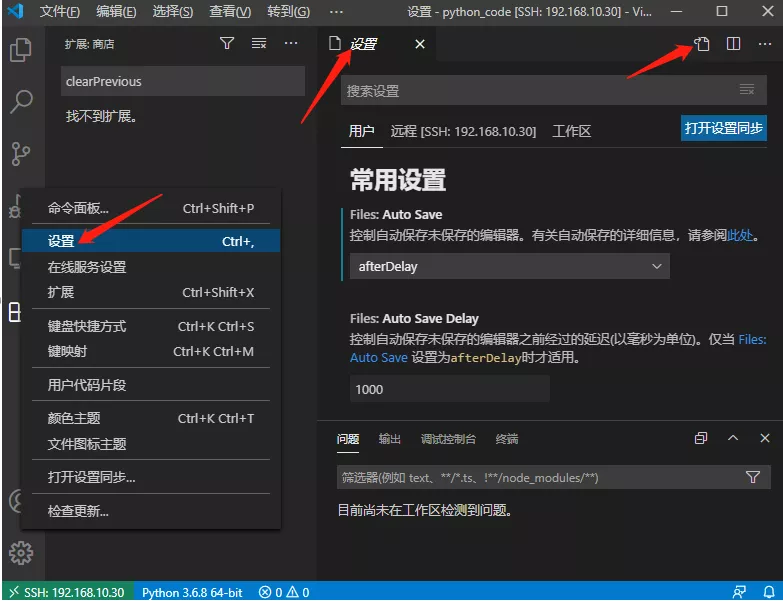The image size is (783, 601).
Task: Maximize the panel with the up chevron
Action: point(733,439)
